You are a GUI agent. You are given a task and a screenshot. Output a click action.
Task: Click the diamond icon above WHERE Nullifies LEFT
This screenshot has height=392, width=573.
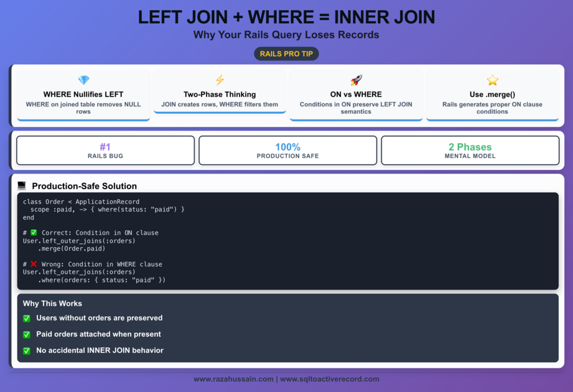[84, 80]
